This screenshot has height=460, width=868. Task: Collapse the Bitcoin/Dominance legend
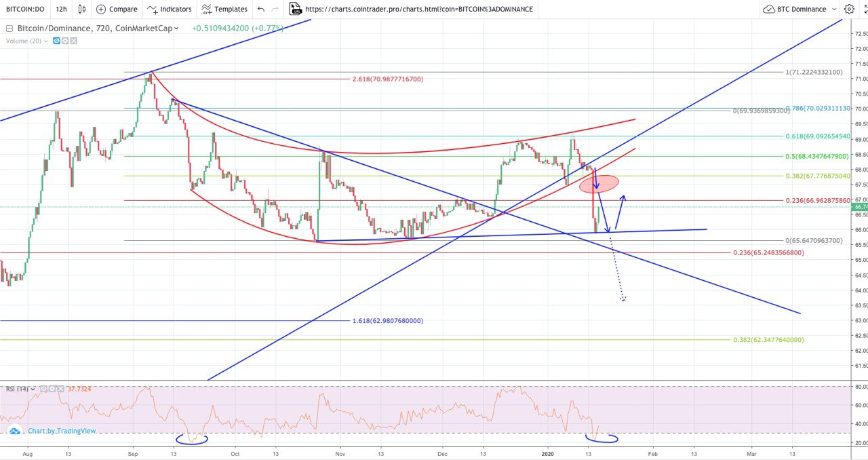[x=8, y=28]
